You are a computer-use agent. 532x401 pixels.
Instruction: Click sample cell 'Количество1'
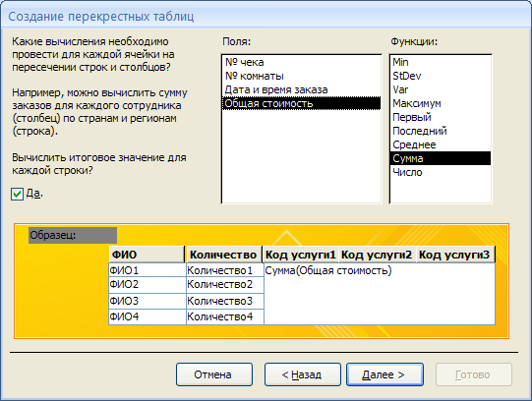(225, 270)
